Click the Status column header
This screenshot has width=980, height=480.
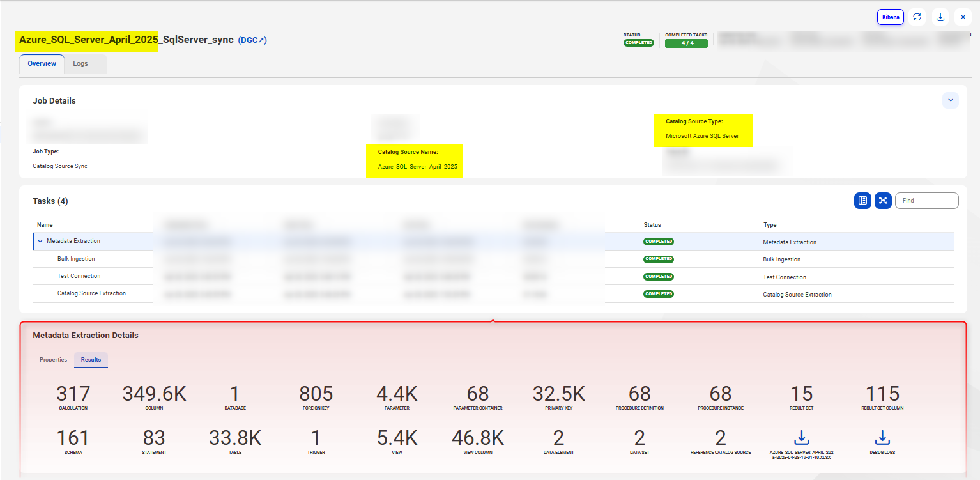point(652,225)
